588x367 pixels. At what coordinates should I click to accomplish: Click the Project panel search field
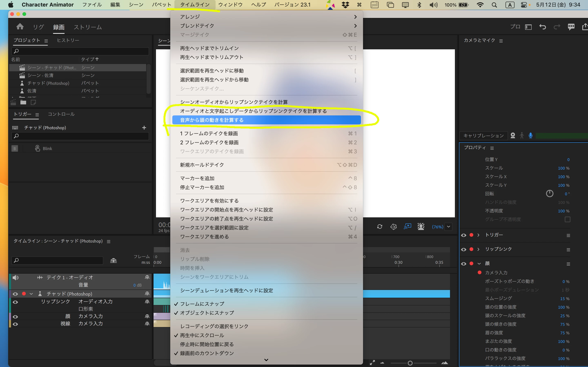(80, 51)
